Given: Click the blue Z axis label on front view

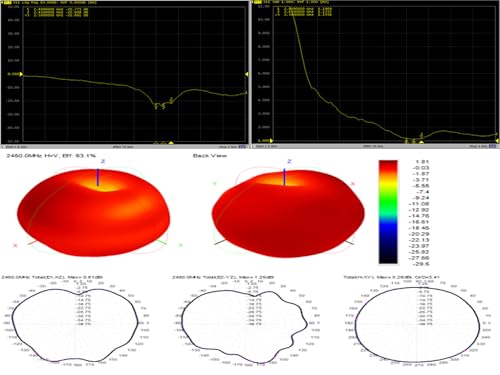Looking at the screenshot, I should pyautogui.click(x=103, y=161).
